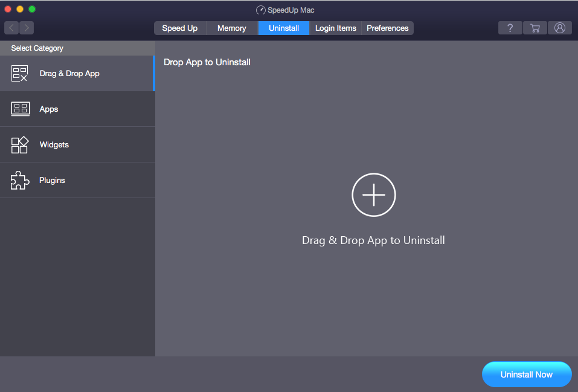Go back with the left arrow button

coord(12,28)
